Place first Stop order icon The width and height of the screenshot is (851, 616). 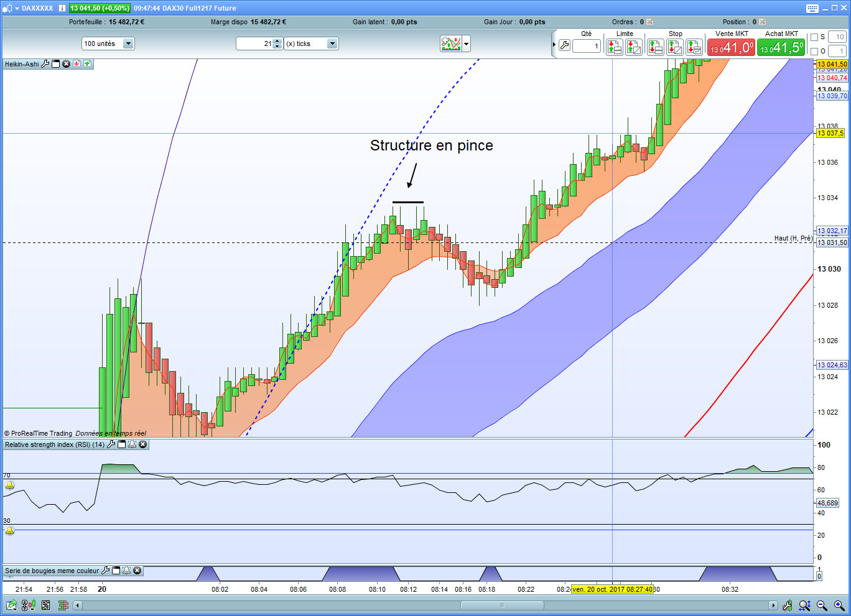coord(656,47)
